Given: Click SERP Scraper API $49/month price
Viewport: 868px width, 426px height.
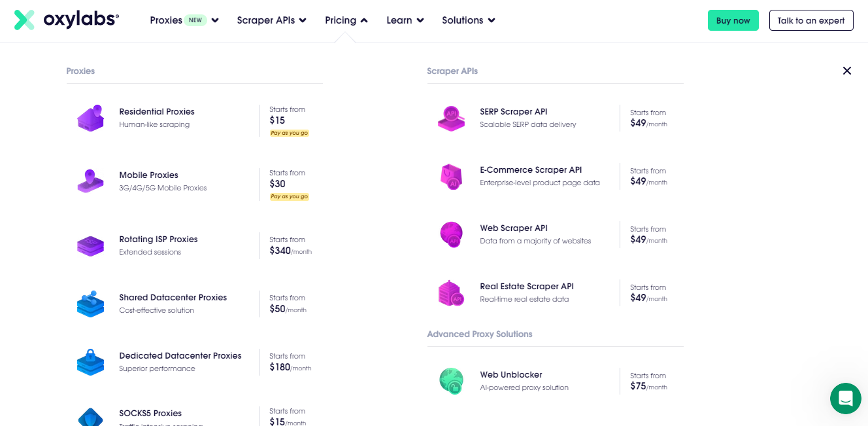Looking at the screenshot, I should [x=648, y=123].
